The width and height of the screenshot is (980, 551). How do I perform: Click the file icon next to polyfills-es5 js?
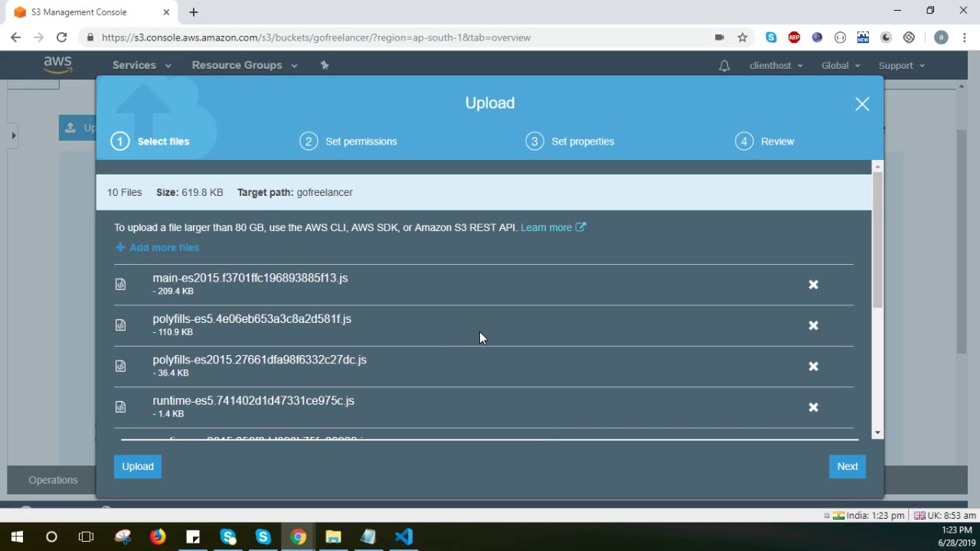click(x=120, y=325)
